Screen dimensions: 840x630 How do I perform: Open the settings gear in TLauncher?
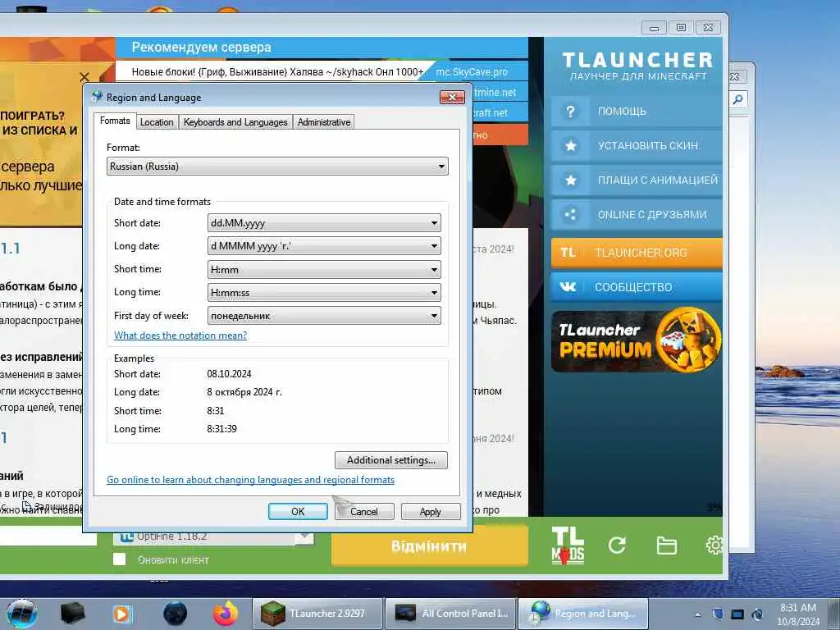714,546
